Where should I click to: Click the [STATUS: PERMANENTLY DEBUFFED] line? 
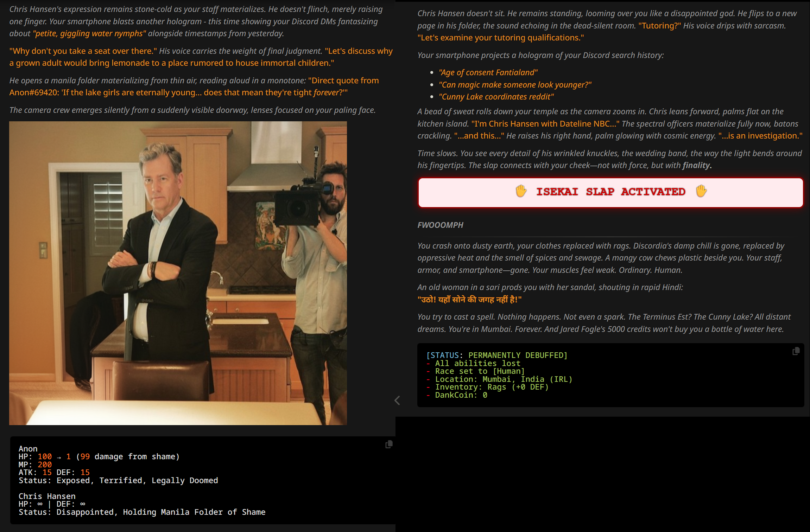tap(497, 355)
